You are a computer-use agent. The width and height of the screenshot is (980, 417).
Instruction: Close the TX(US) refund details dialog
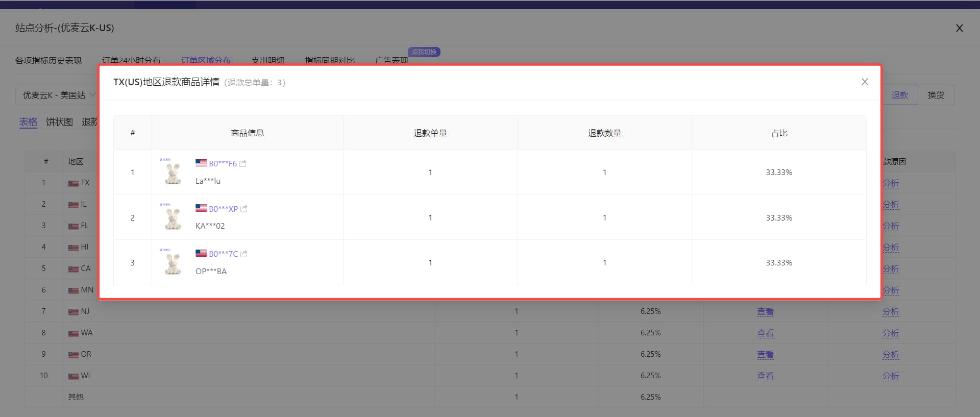[x=865, y=82]
